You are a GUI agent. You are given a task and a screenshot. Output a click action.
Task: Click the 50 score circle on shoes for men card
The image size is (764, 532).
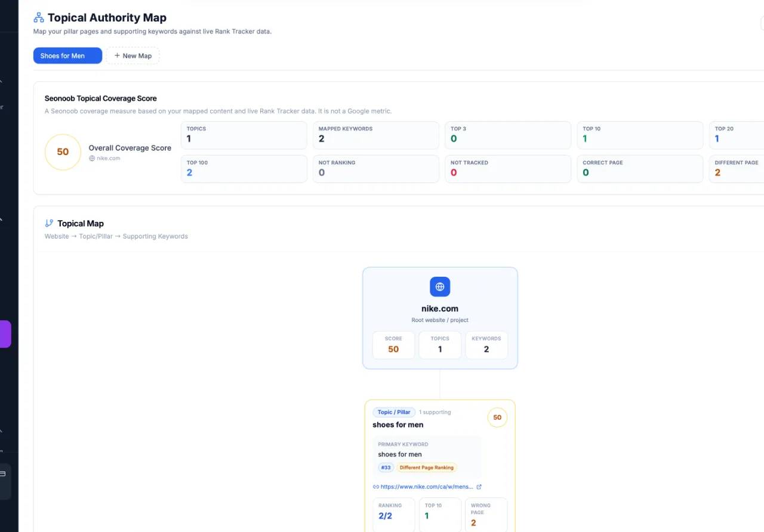(x=497, y=417)
